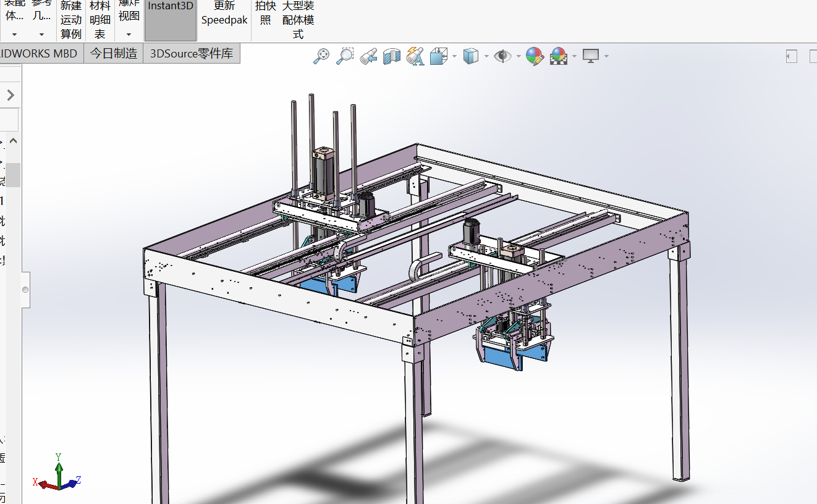817x504 pixels.
Task: Click the Zoom to Fit icon
Action: (x=321, y=56)
